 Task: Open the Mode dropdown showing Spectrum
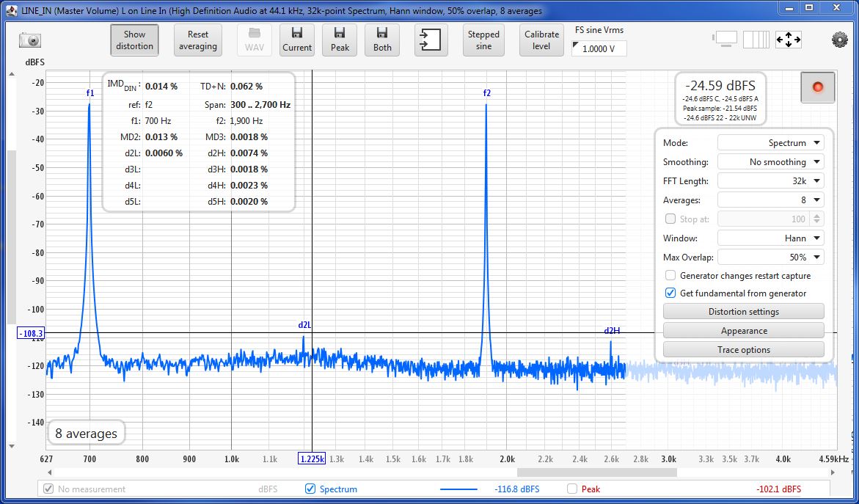(770, 143)
